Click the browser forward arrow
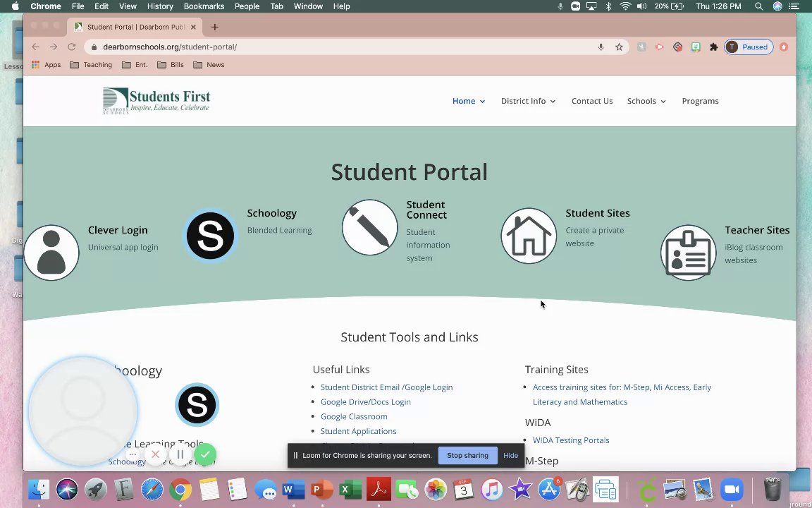The image size is (812, 508). (x=54, y=47)
